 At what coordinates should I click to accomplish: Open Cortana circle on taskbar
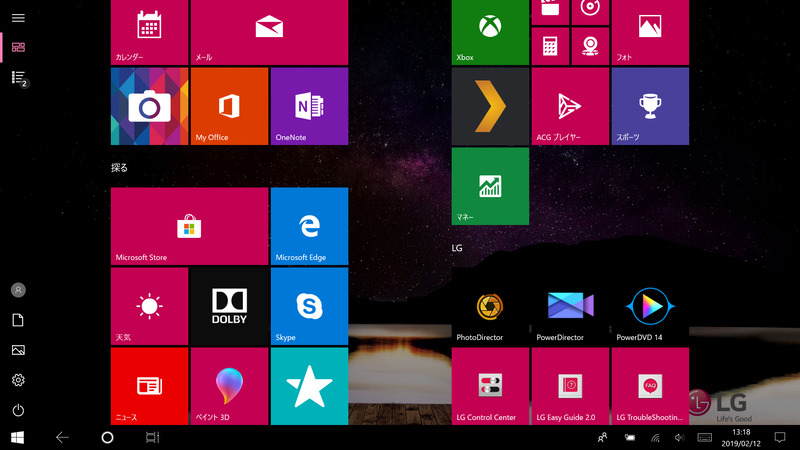pos(107,437)
